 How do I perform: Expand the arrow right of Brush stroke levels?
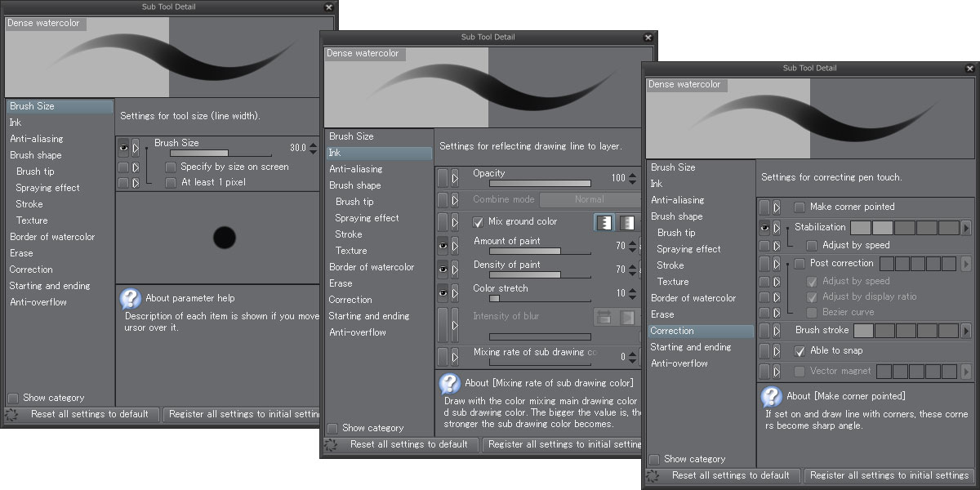pos(966,331)
